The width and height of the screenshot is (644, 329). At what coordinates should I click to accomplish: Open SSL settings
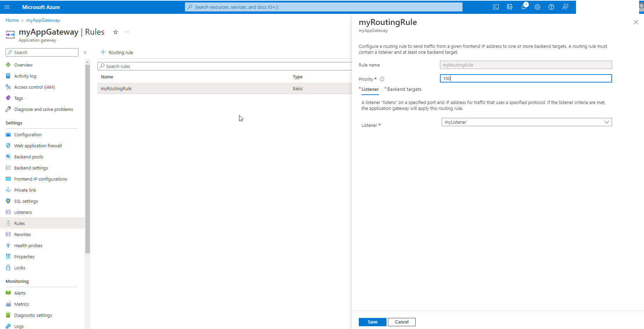click(26, 201)
